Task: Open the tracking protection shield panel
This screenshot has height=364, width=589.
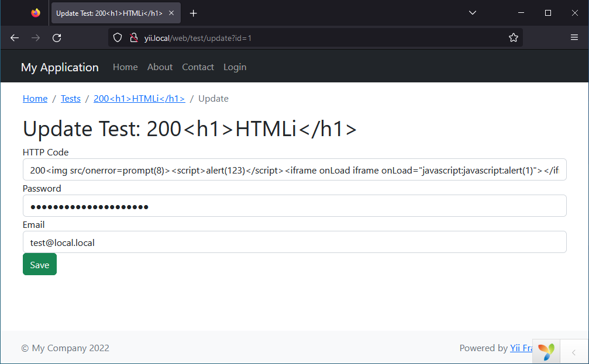Action: click(118, 38)
